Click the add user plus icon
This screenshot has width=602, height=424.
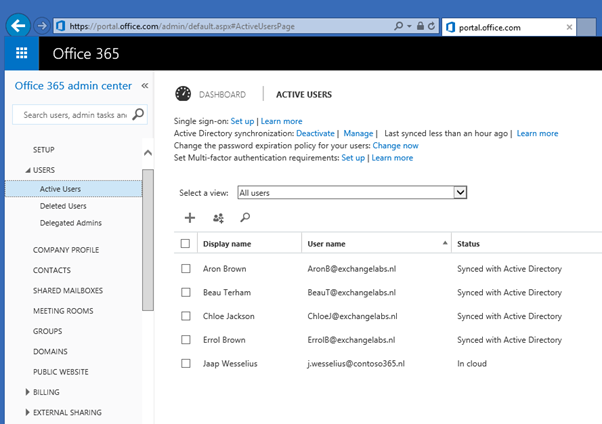(x=190, y=217)
